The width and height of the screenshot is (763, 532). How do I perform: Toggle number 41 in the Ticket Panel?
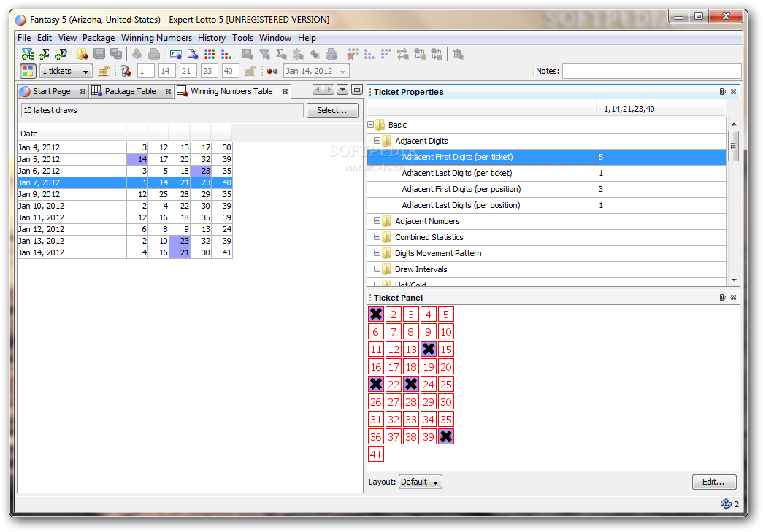click(x=376, y=454)
